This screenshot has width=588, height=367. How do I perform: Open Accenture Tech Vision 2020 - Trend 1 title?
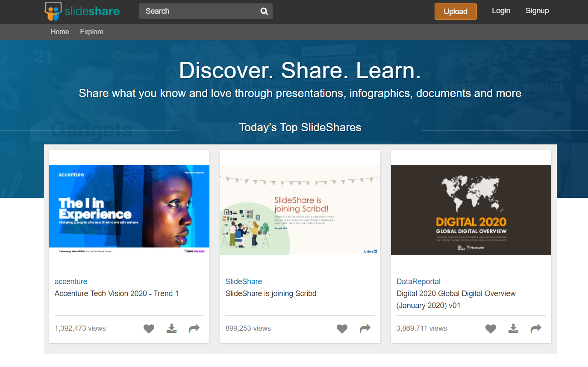[117, 294]
